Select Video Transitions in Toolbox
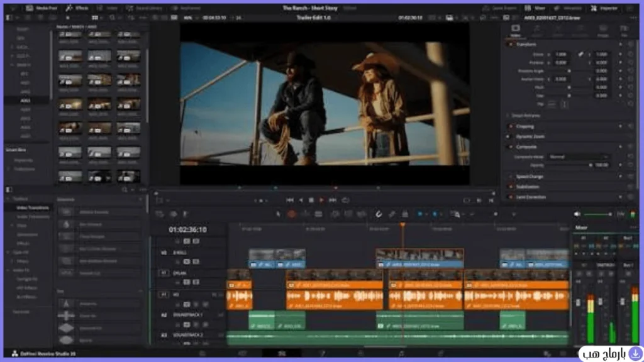This screenshot has height=362, width=644. click(x=33, y=208)
